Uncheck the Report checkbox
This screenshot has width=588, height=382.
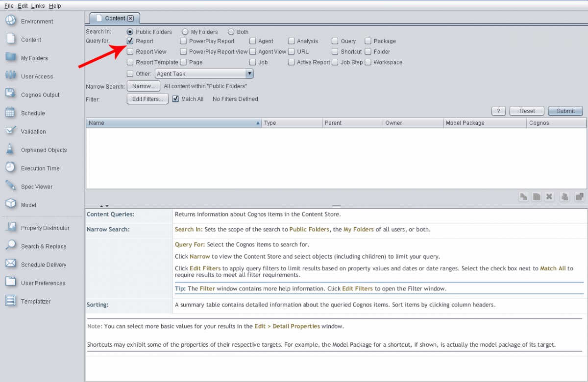pos(130,41)
